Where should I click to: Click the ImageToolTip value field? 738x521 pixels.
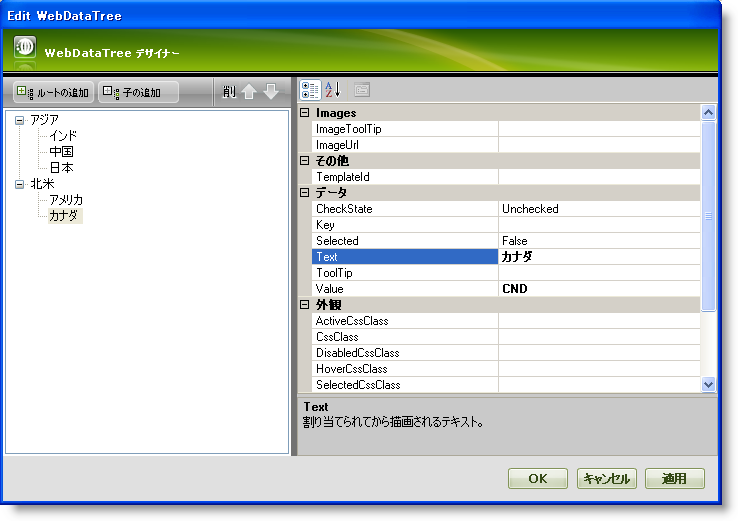coord(599,129)
